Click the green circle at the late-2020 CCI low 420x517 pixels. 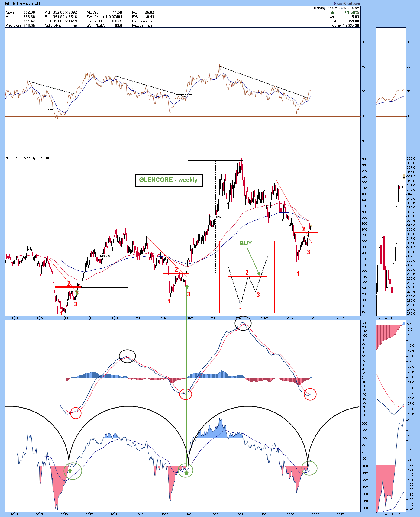point(185,470)
